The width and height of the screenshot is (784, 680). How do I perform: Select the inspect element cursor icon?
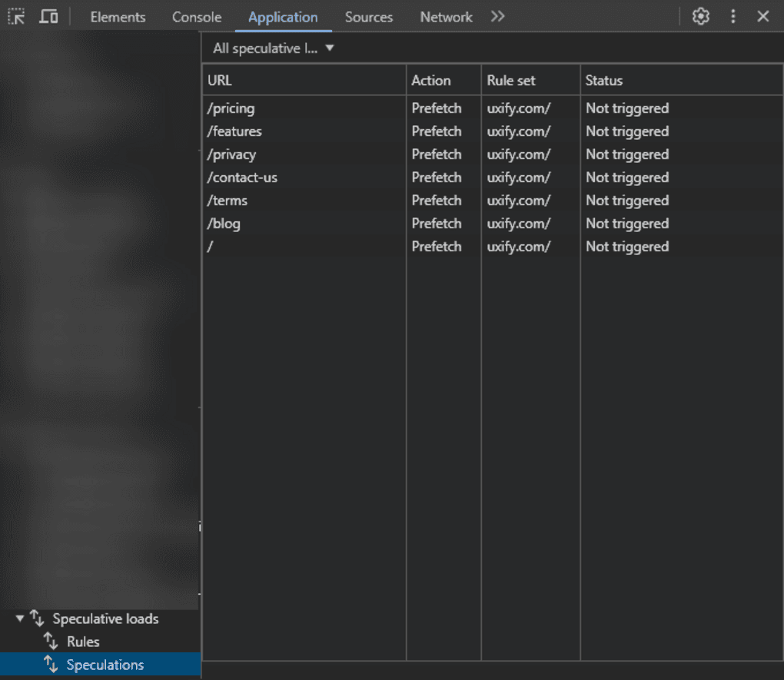tap(15, 16)
